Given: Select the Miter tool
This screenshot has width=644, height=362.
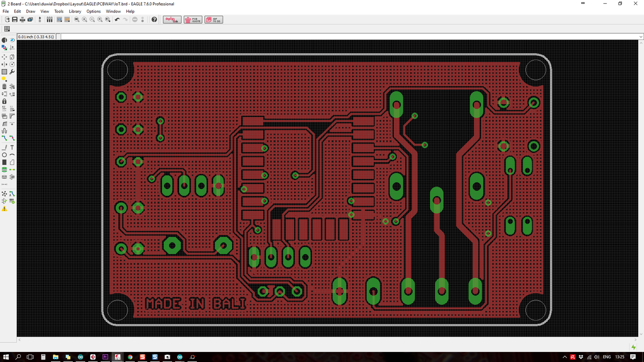Looking at the screenshot, I should point(12,116).
